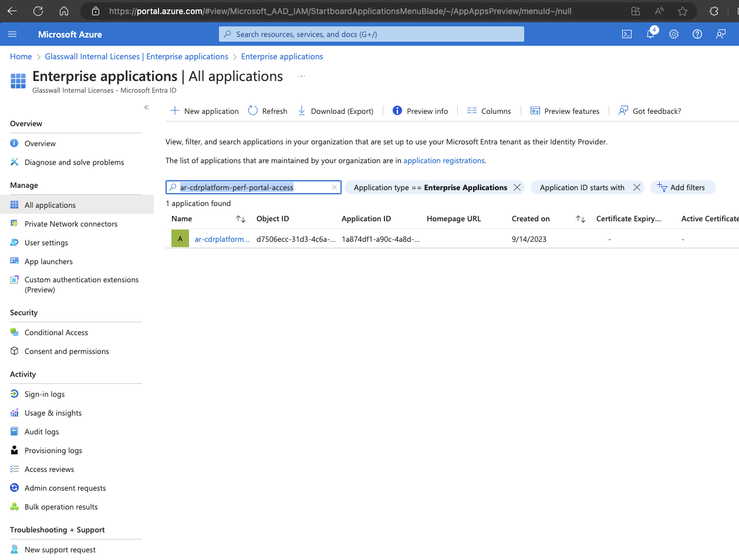Collapse the left navigation pane chevron
The width and height of the screenshot is (739, 560).
point(147,107)
